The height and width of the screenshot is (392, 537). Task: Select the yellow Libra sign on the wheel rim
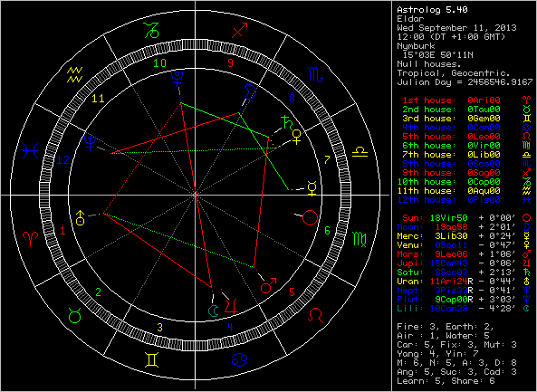360,152
